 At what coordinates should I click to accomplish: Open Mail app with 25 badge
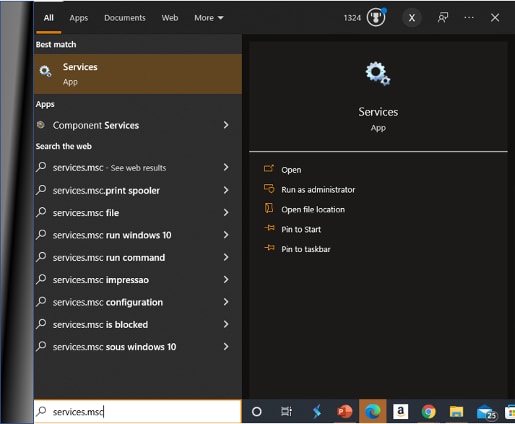(486, 412)
